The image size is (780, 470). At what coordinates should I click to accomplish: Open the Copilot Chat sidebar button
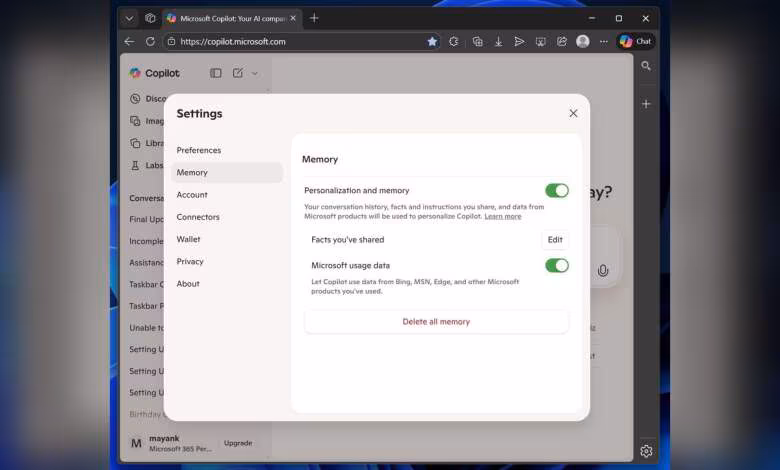click(635, 42)
